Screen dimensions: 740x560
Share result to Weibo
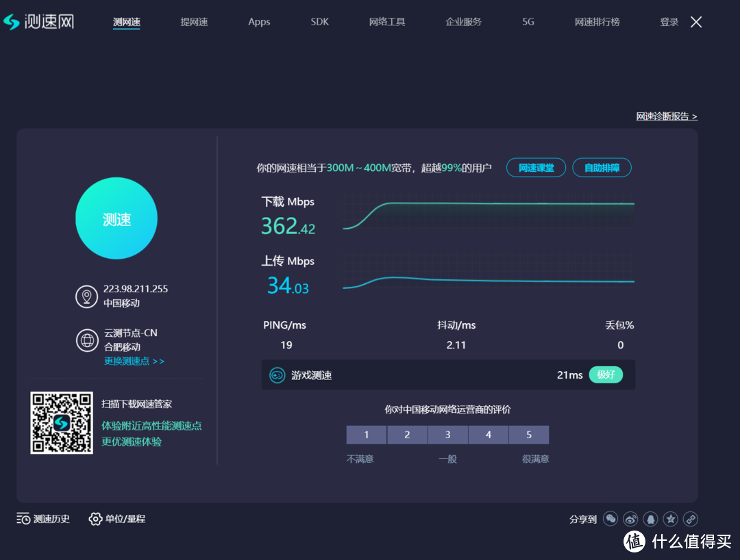630,519
